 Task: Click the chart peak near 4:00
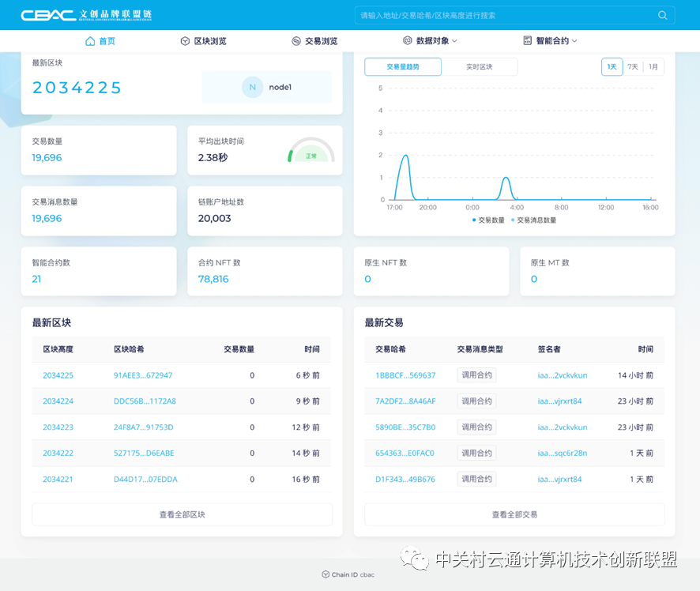click(x=506, y=178)
